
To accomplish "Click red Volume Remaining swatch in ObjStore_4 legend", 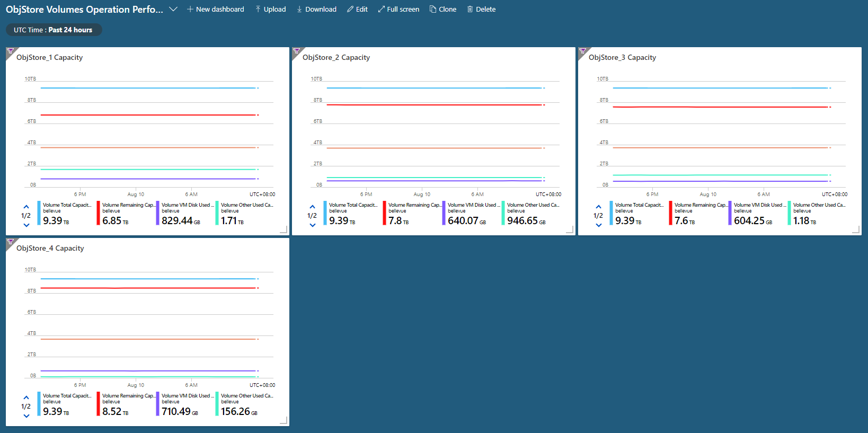I will coord(99,404).
